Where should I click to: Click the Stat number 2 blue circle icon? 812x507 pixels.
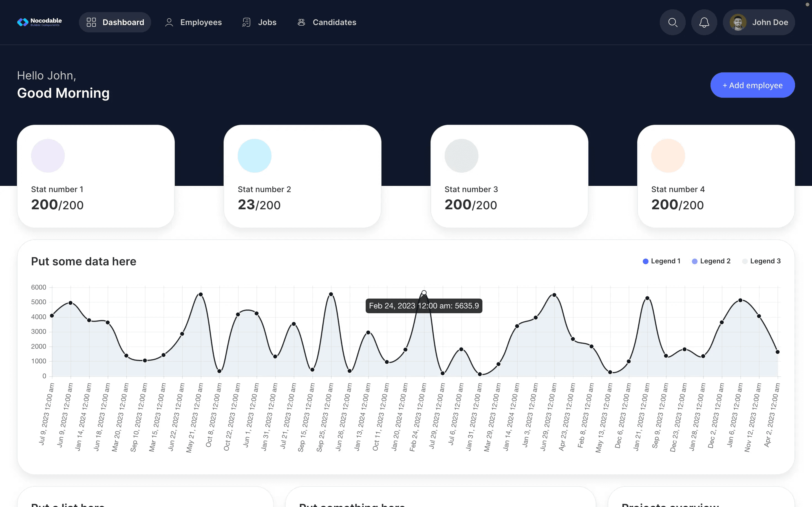tap(254, 155)
